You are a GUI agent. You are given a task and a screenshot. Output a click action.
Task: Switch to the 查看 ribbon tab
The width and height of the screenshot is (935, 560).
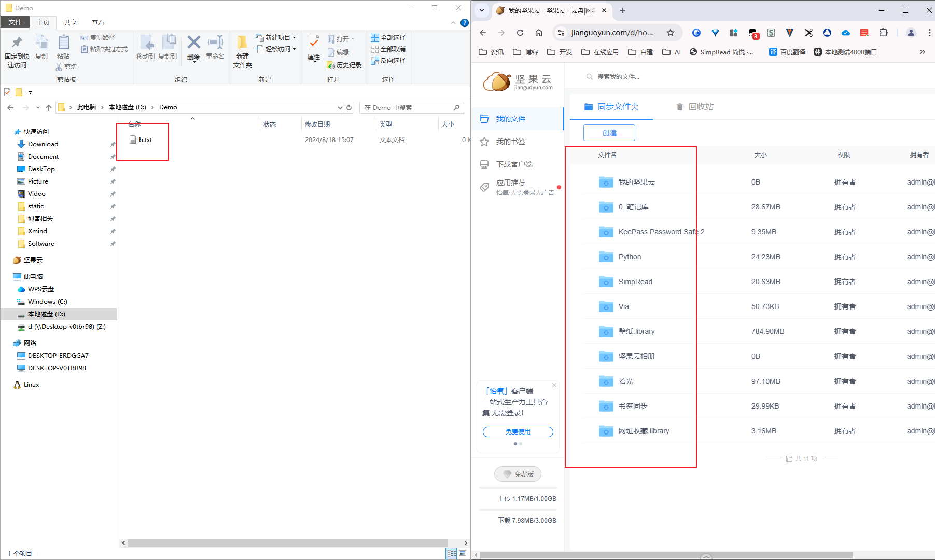point(97,22)
